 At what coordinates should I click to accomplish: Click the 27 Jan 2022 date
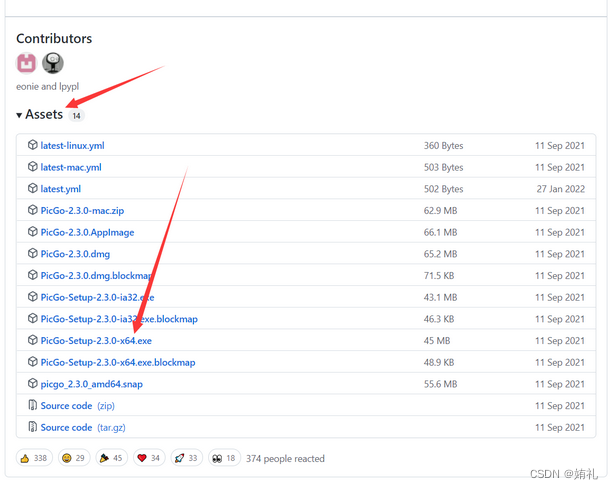(x=560, y=189)
